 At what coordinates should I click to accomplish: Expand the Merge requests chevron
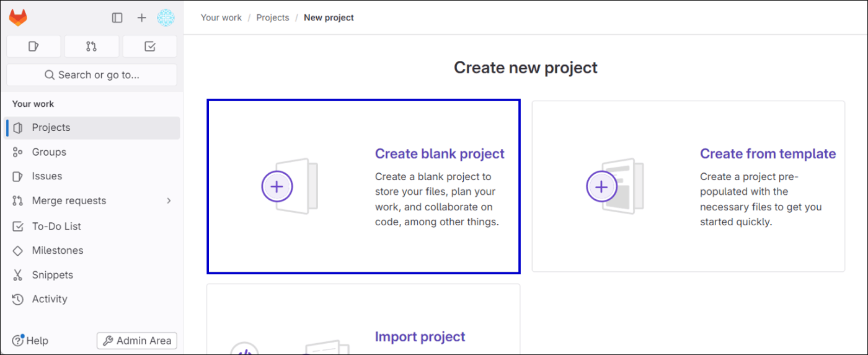169,201
